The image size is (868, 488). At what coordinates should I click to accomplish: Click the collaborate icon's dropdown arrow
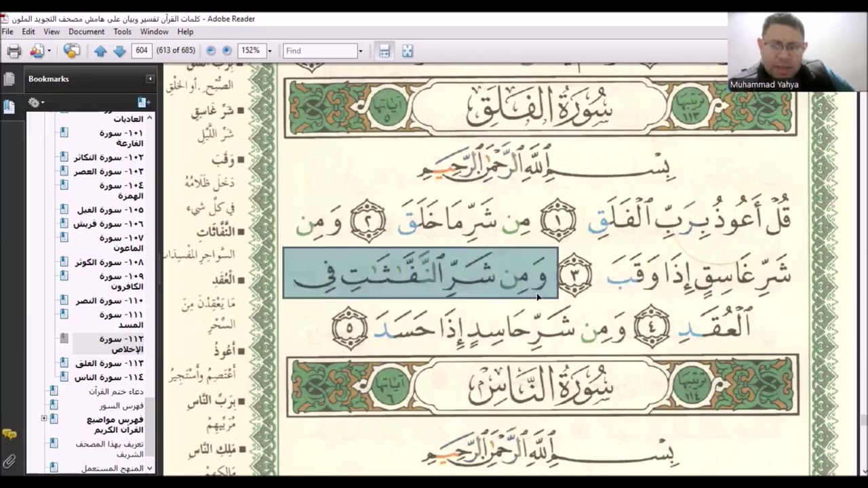pos(49,51)
